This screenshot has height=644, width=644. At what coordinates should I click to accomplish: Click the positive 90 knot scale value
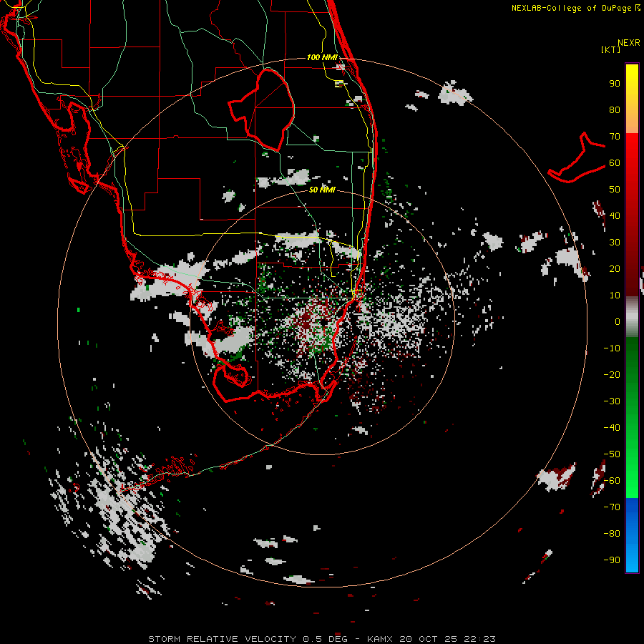[x=615, y=84]
